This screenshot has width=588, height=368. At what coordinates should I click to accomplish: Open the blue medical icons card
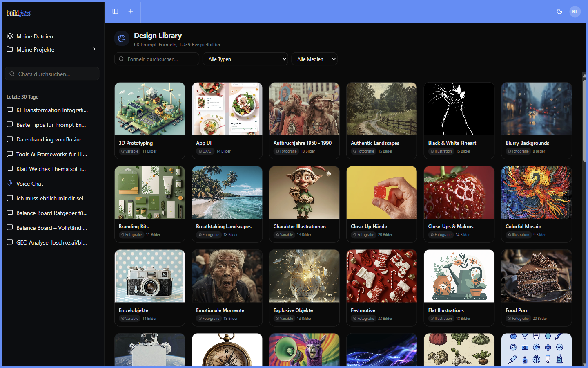tap(537, 350)
